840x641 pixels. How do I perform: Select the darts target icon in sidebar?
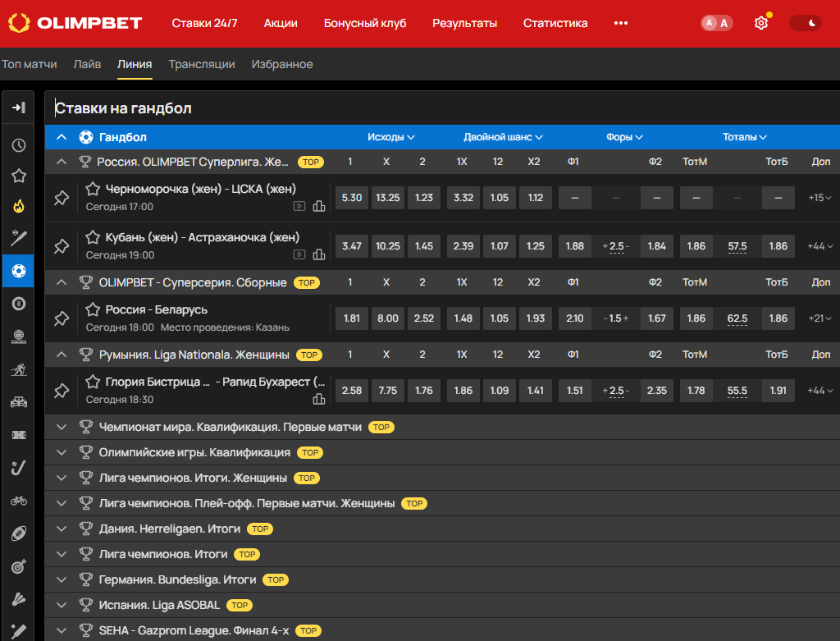(x=19, y=566)
